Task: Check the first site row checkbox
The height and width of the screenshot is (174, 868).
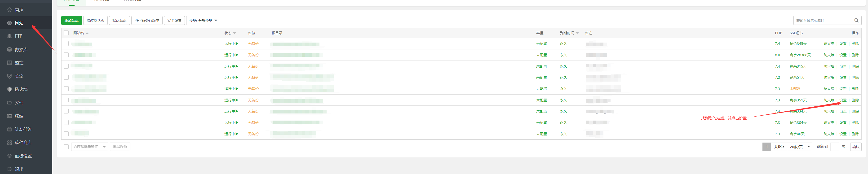Action: 66,44
